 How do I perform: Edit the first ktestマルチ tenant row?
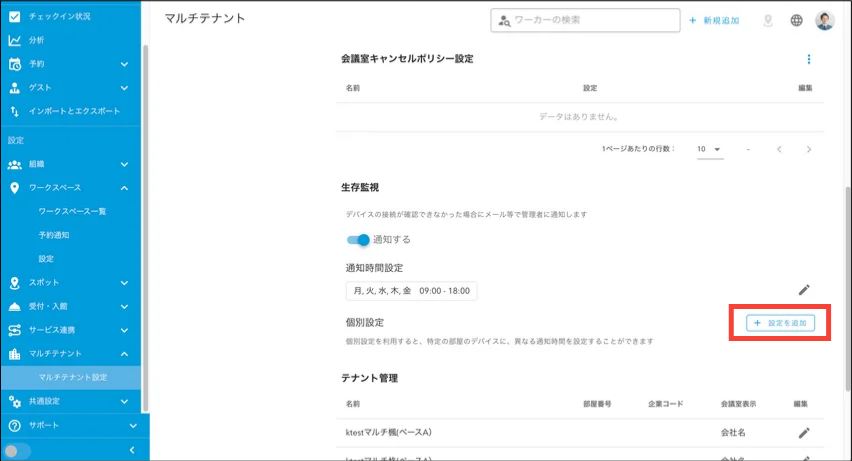[804, 432]
